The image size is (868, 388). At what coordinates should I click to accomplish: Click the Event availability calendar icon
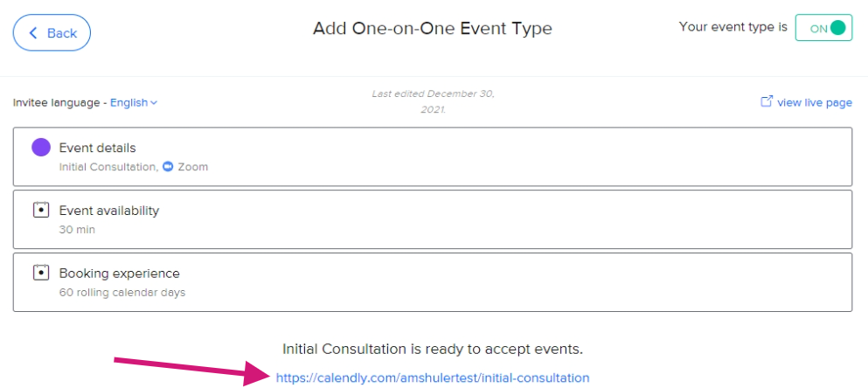[x=41, y=211]
